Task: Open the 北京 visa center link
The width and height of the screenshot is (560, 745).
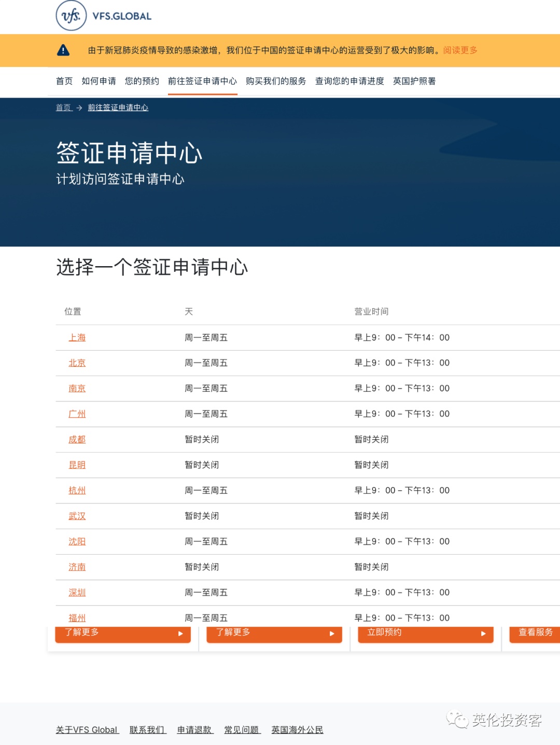Action: click(x=77, y=363)
